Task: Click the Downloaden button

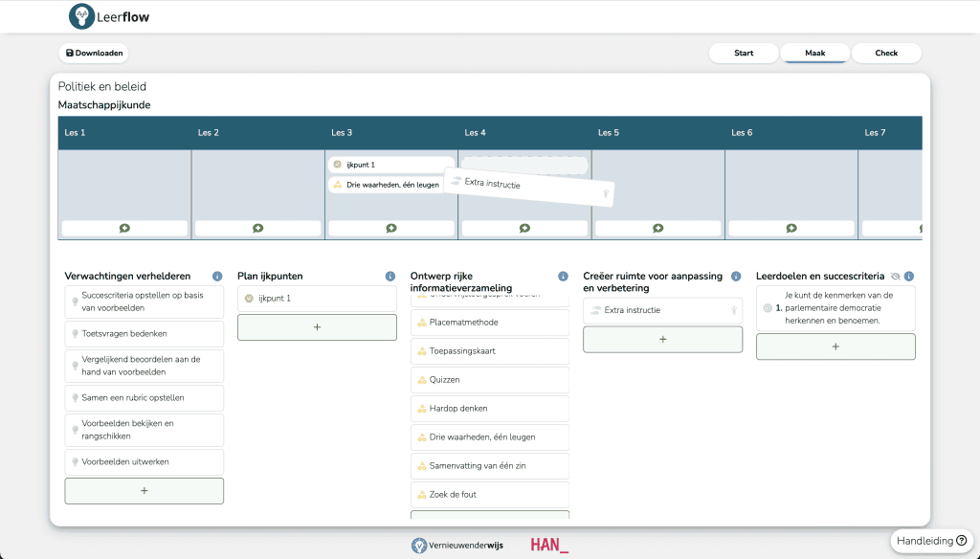Action: (94, 54)
